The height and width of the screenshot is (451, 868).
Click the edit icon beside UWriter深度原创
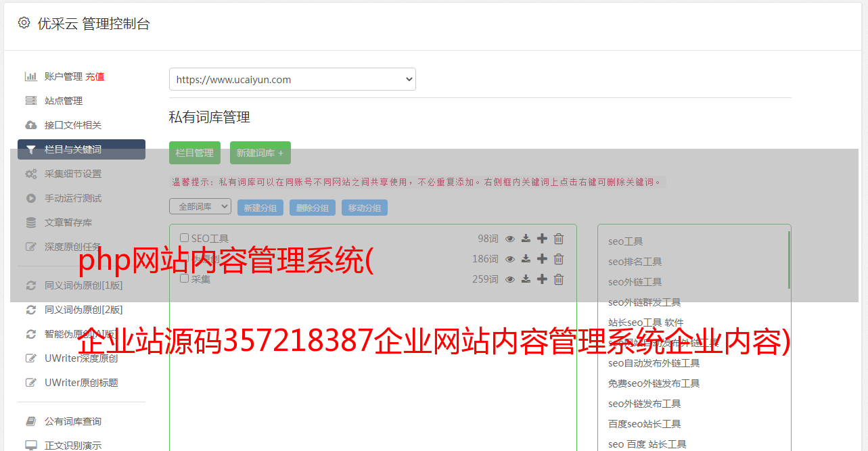point(30,358)
